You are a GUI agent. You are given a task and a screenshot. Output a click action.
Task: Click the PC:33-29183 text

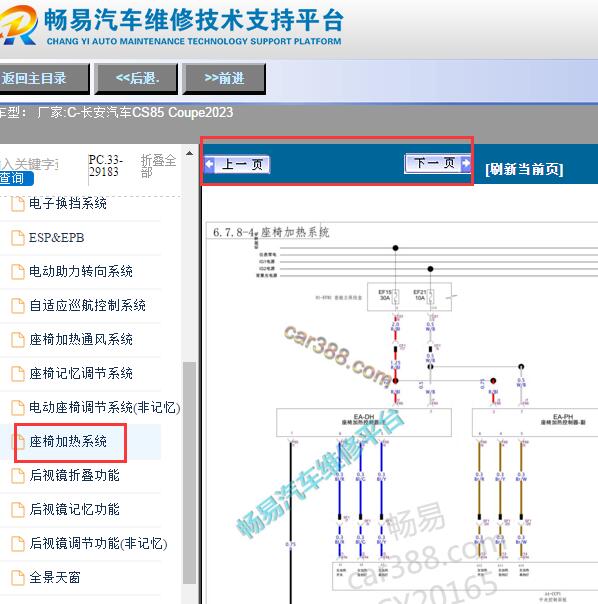tap(106, 166)
